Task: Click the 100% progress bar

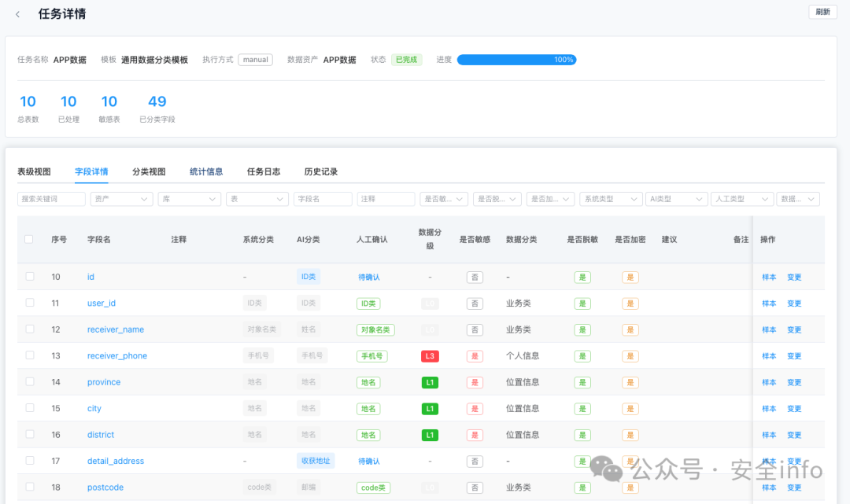Action: pyautogui.click(x=516, y=60)
